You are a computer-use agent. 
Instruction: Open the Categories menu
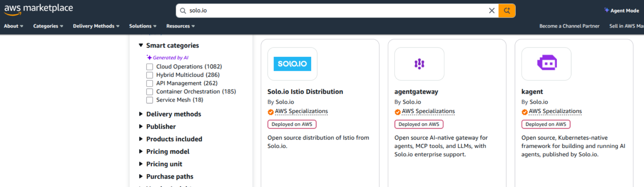pos(48,26)
